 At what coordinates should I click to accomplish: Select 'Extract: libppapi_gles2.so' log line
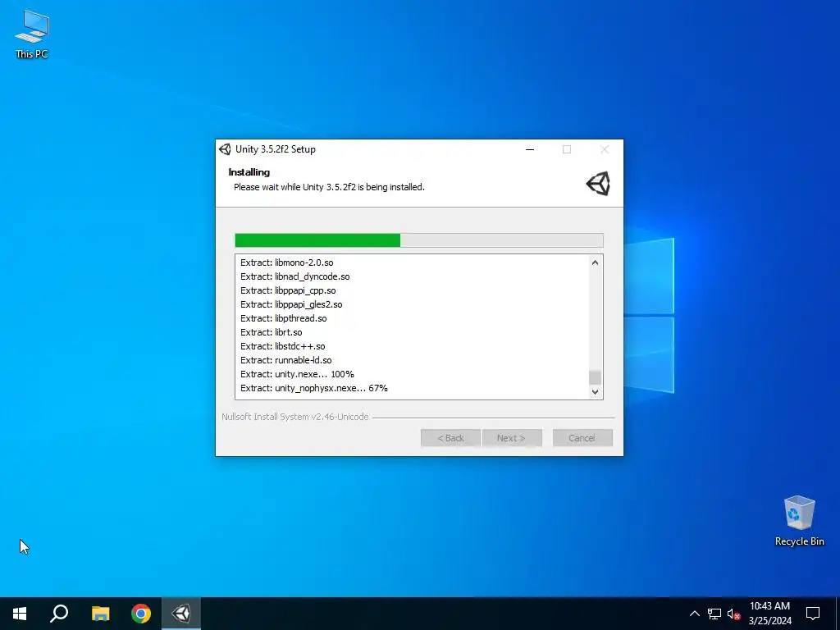(291, 304)
